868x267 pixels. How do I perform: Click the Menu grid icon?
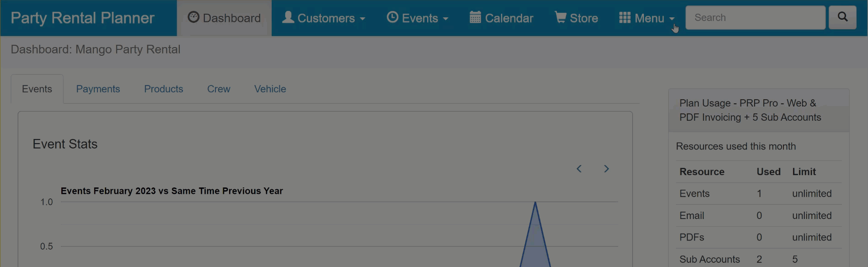[625, 17]
